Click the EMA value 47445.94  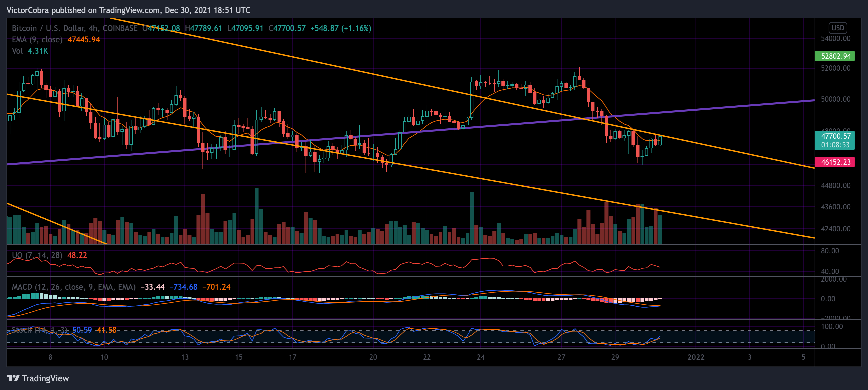[x=84, y=39]
